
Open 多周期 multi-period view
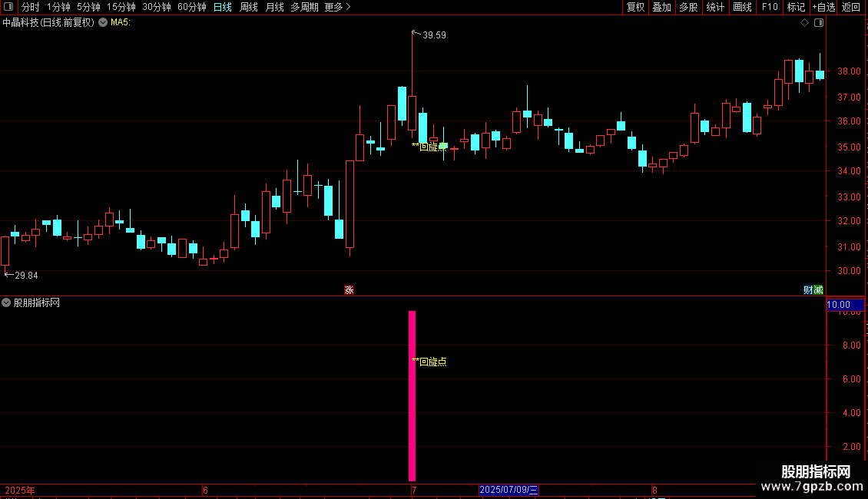[304, 7]
